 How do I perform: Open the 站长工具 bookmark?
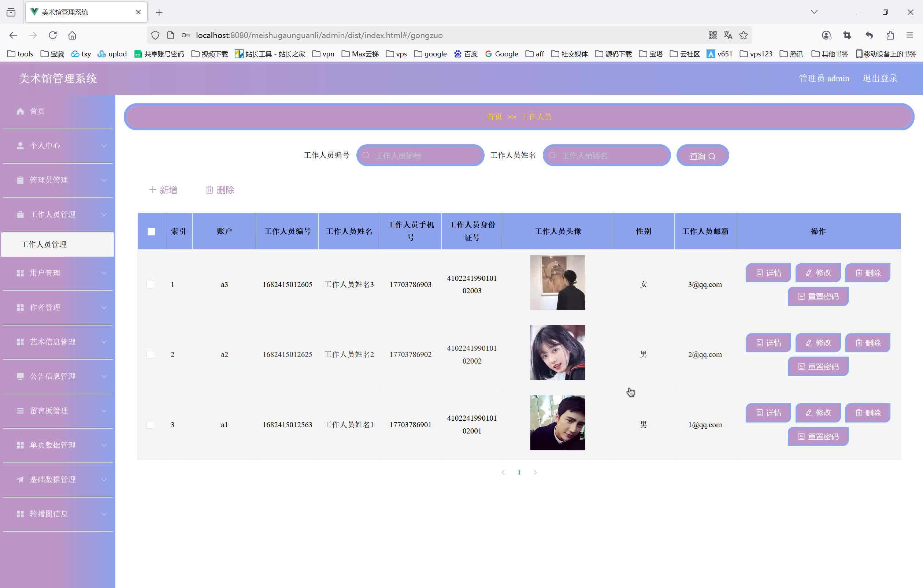270,54
